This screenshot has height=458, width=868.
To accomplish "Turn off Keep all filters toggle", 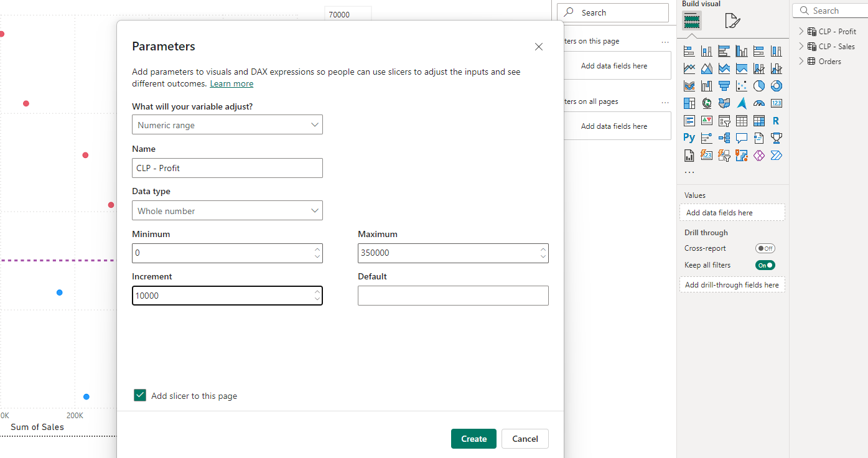I will pos(765,265).
